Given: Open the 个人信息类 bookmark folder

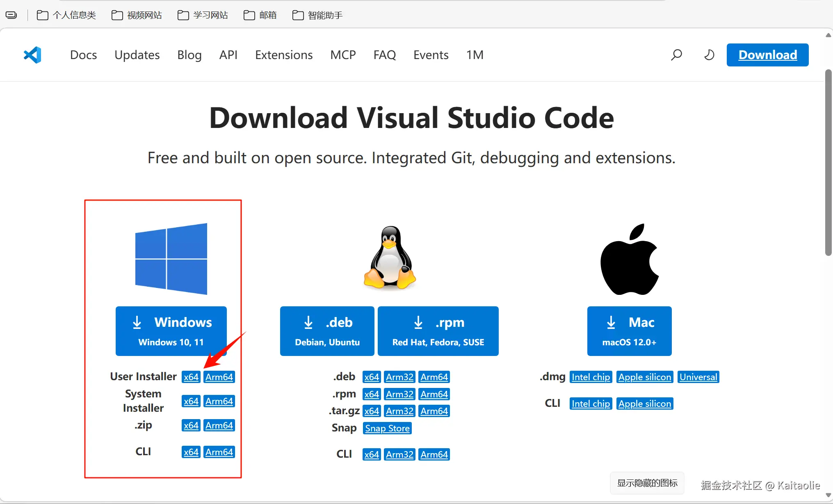Looking at the screenshot, I should coord(66,15).
